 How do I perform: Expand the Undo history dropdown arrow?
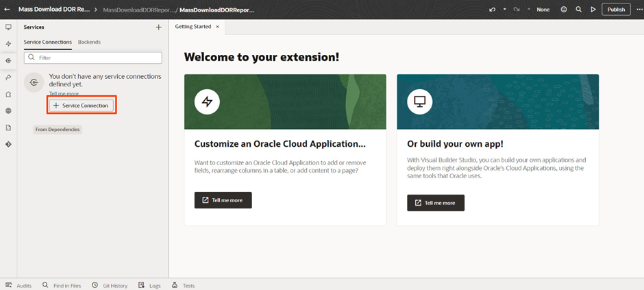(x=504, y=10)
